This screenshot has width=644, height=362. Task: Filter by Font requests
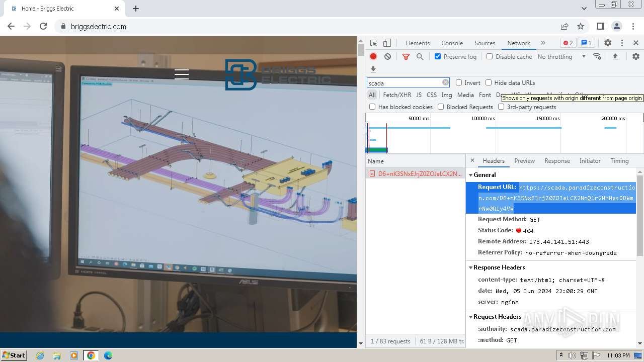click(485, 95)
